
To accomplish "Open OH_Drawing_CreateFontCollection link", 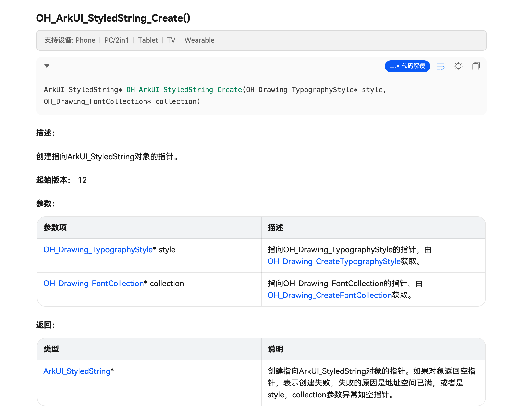I will click(x=329, y=295).
